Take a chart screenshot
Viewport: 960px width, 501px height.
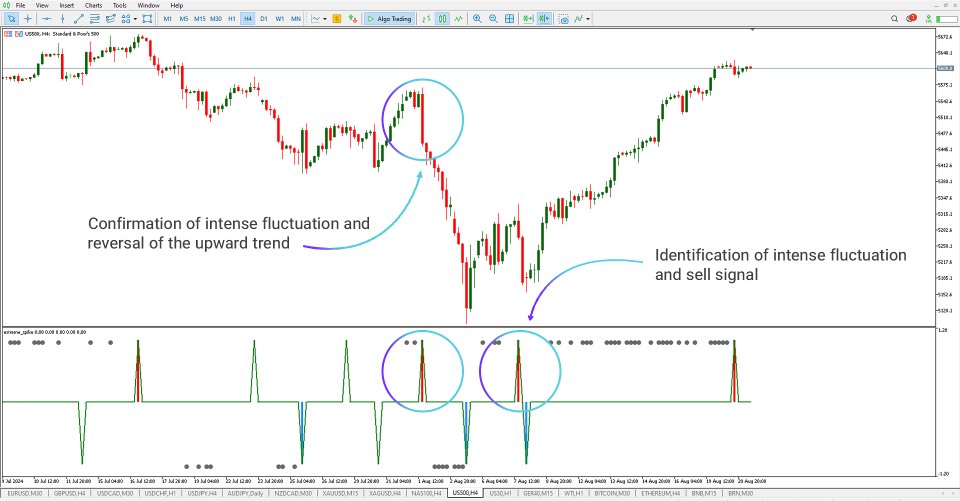563,19
